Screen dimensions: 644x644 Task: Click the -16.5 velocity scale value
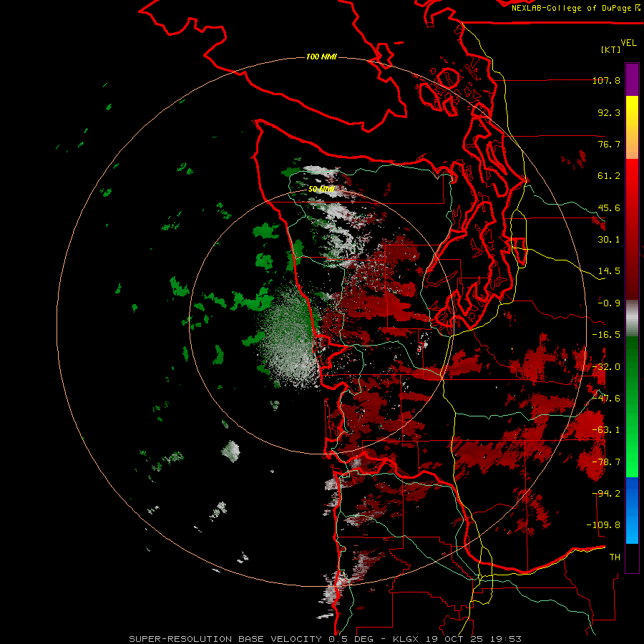click(606, 335)
